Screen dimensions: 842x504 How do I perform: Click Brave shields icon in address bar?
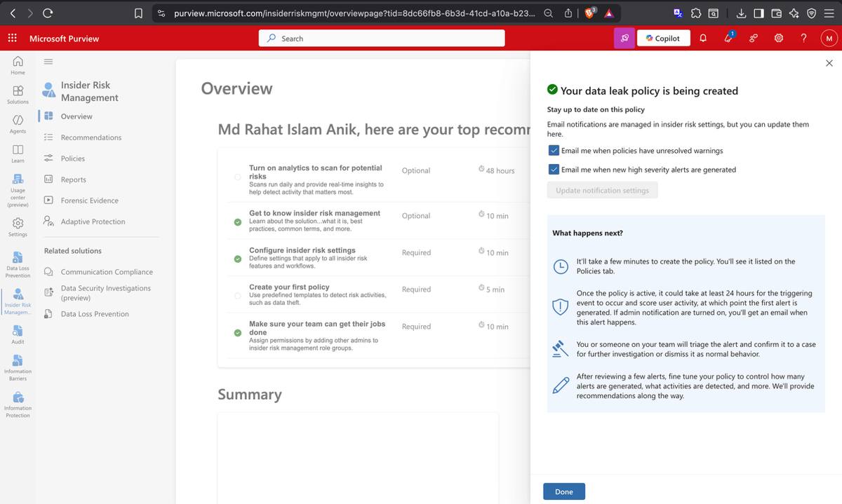[x=588, y=12]
